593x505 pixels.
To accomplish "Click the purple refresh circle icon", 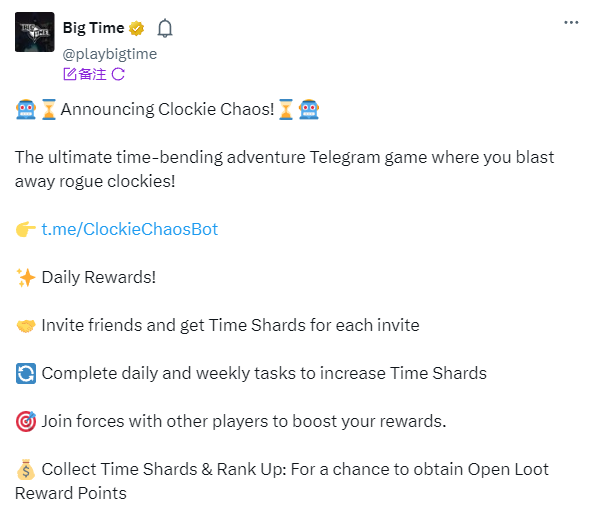I will tap(118, 74).
